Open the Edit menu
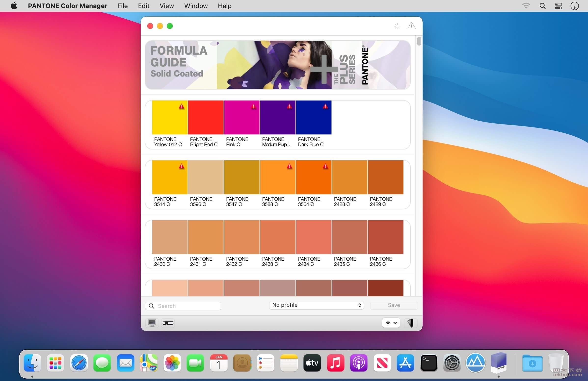The height and width of the screenshot is (381, 588). click(x=144, y=6)
